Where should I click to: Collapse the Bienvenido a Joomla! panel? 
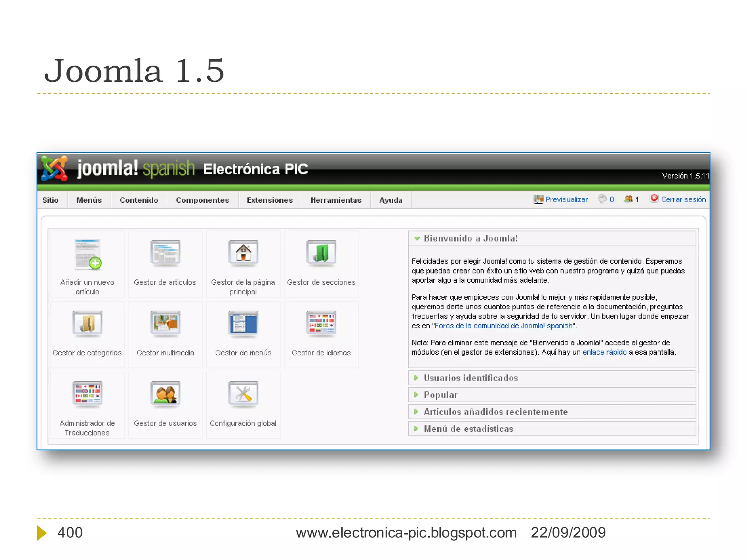click(552, 238)
